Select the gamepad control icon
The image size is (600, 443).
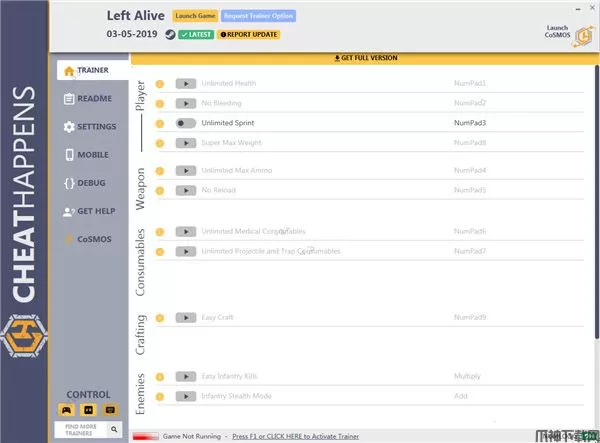click(x=66, y=410)
